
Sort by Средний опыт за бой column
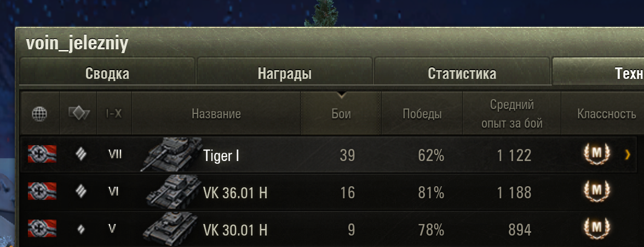[511, 113]
